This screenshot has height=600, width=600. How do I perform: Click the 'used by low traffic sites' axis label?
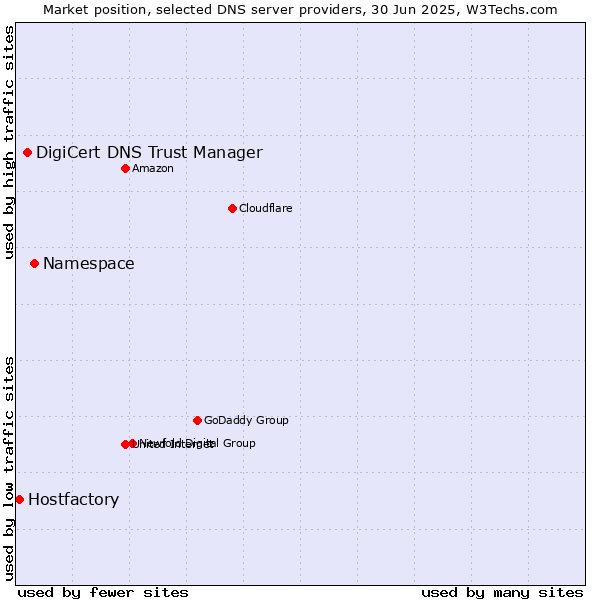pyautogui.click(x=9, y=469)
